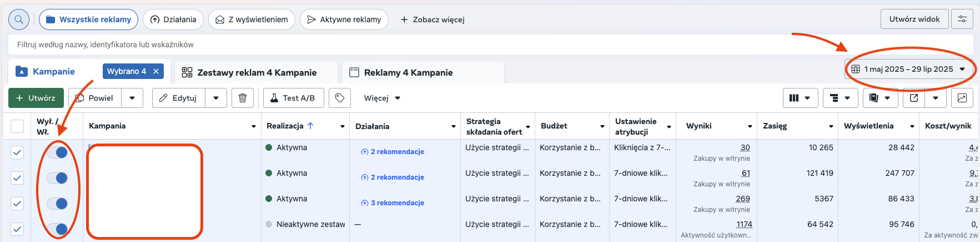Click Nieaktywne zestaw status text

(311, 224)
